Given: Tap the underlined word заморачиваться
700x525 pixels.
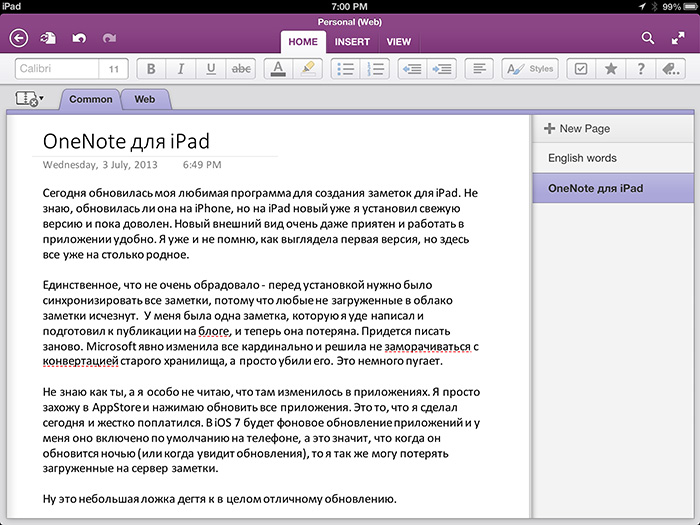Looking at the screenshot, I should point(427,346).
